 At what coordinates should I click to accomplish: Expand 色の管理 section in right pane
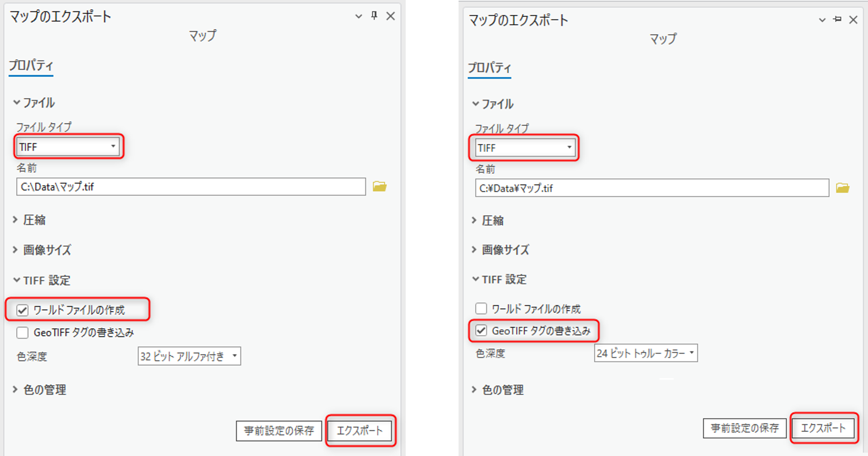tap(474, 390)
